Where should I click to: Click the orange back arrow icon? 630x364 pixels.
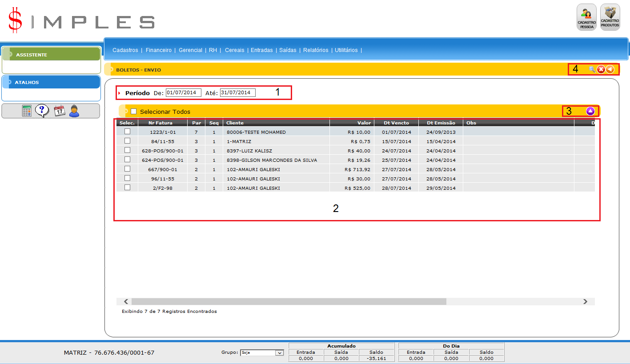point(610,69)
